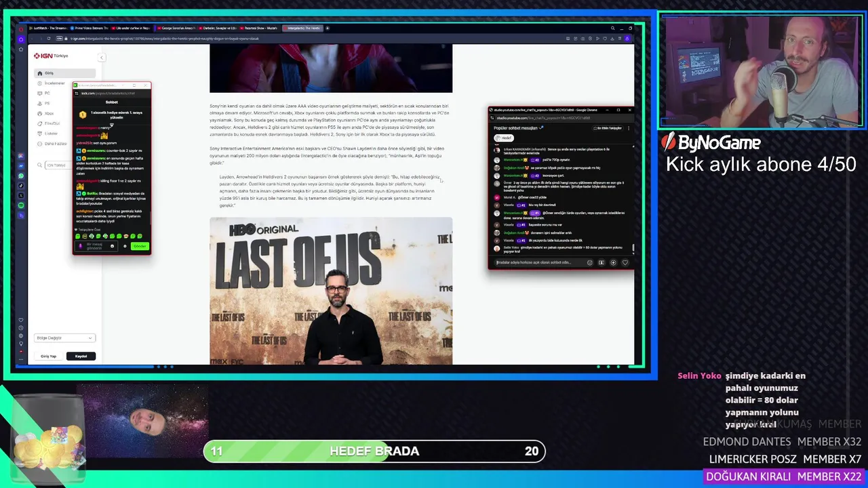The height and width of the screenshot is (488, 868).
Task: Click the Last of Us article image
Action: point(331,291)
